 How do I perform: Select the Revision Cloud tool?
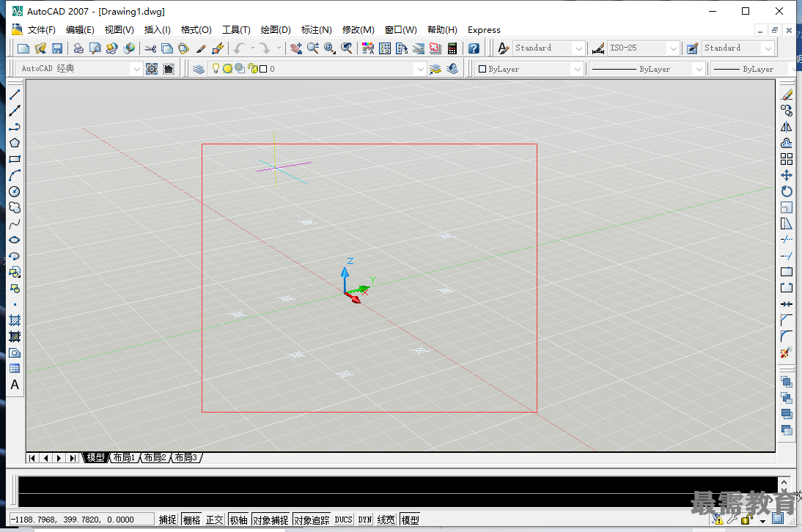pyautogui.click(x=15, y=207)
